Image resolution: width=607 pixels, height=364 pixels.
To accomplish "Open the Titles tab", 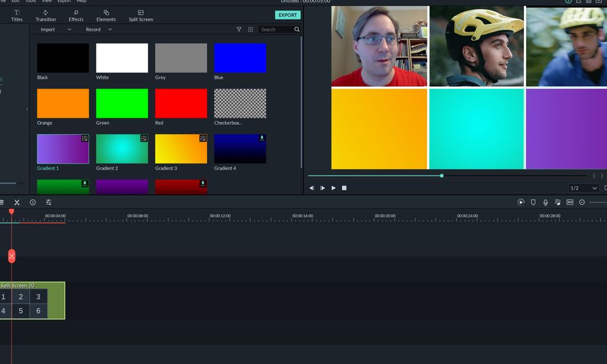I will pyautogui.click(x=17, y=15).
